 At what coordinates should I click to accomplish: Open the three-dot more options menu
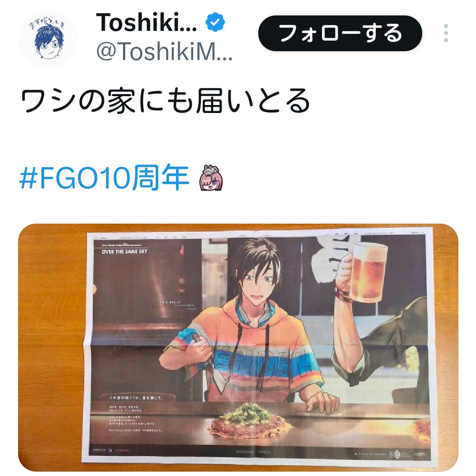click(x=446, y=33)
